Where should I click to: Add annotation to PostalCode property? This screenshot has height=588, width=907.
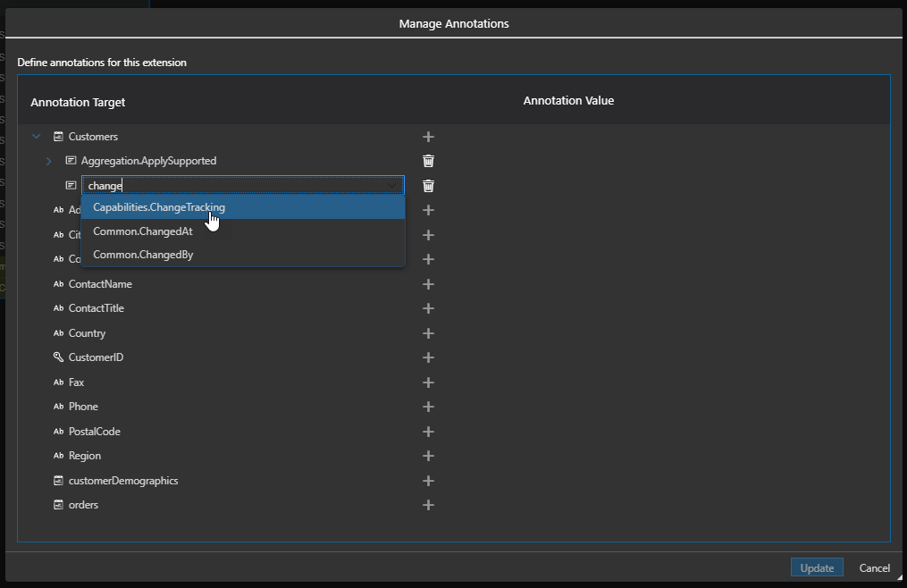(428, 432)
